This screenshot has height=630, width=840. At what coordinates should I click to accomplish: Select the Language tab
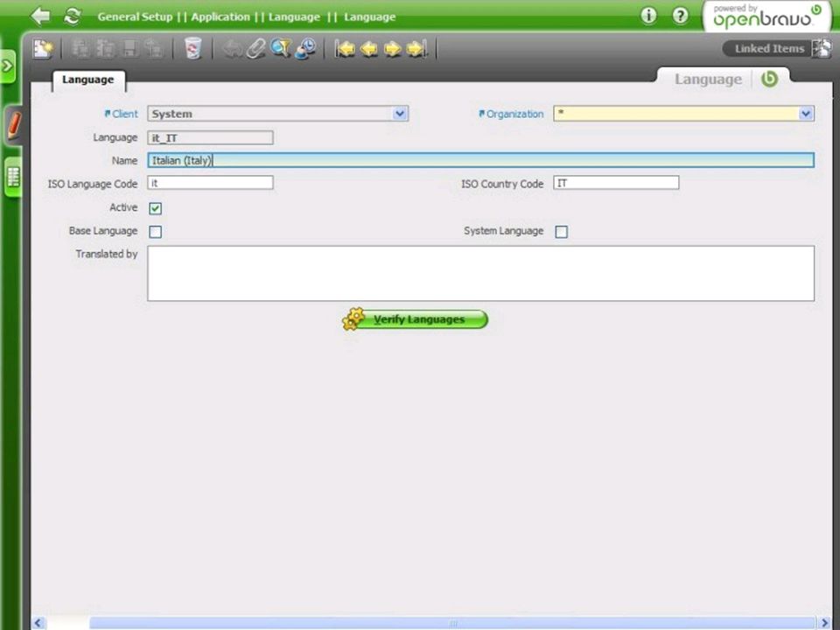[88, 80]
